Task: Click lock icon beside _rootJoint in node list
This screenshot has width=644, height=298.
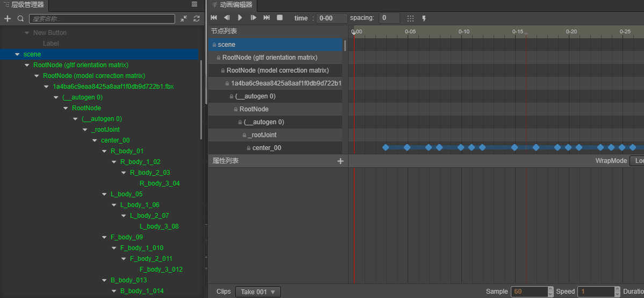Action: click(x=244, y=135)
